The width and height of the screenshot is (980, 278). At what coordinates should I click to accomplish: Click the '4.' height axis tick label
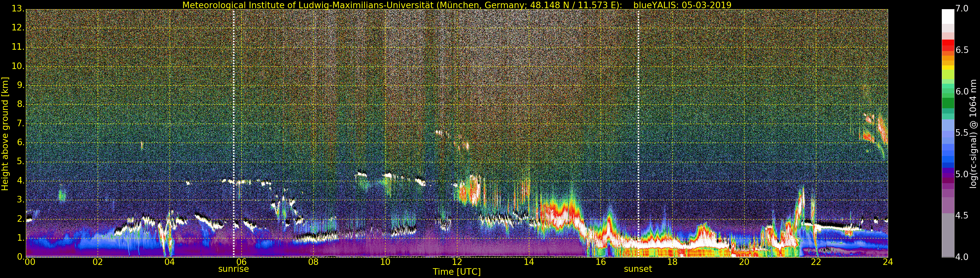[21, 181]
